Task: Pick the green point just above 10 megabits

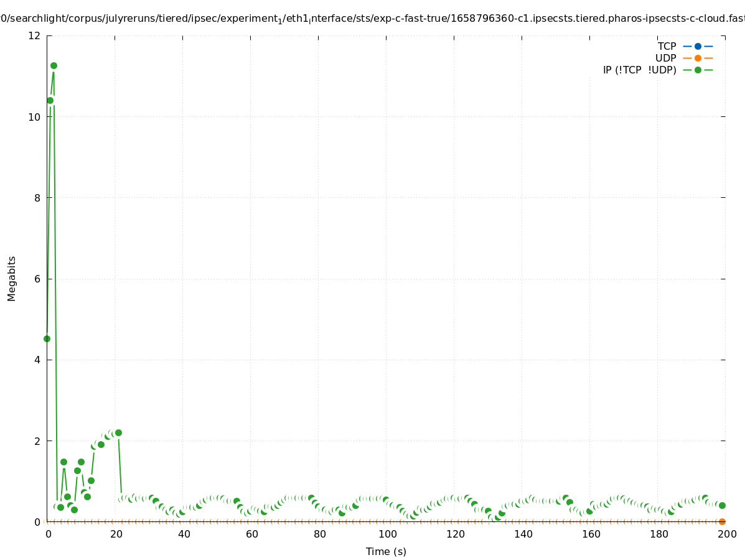Action: coord(50,100)
